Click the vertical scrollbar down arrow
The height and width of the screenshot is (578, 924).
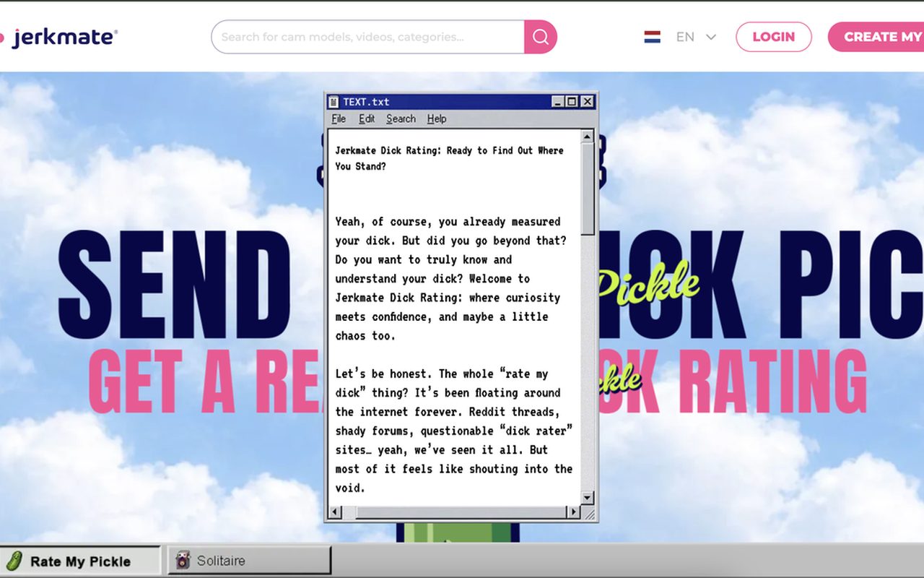pyautogui.click(x=587, y=498)
